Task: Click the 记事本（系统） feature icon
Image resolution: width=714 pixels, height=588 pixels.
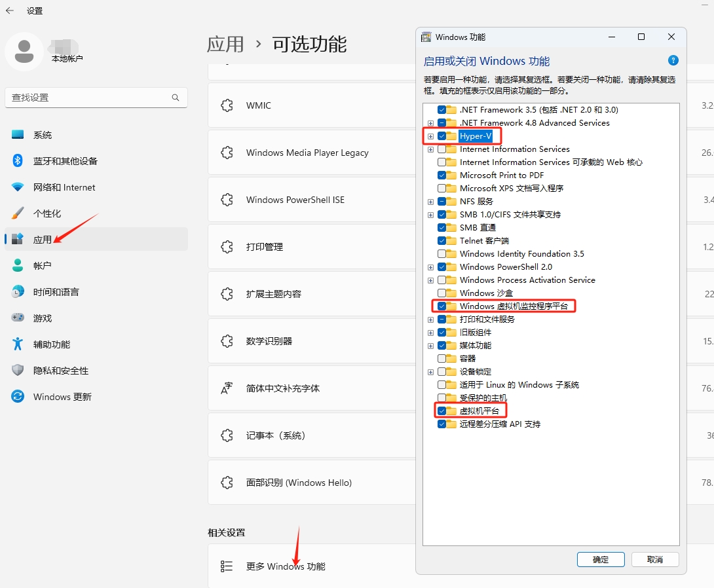Action: [227, 435]
